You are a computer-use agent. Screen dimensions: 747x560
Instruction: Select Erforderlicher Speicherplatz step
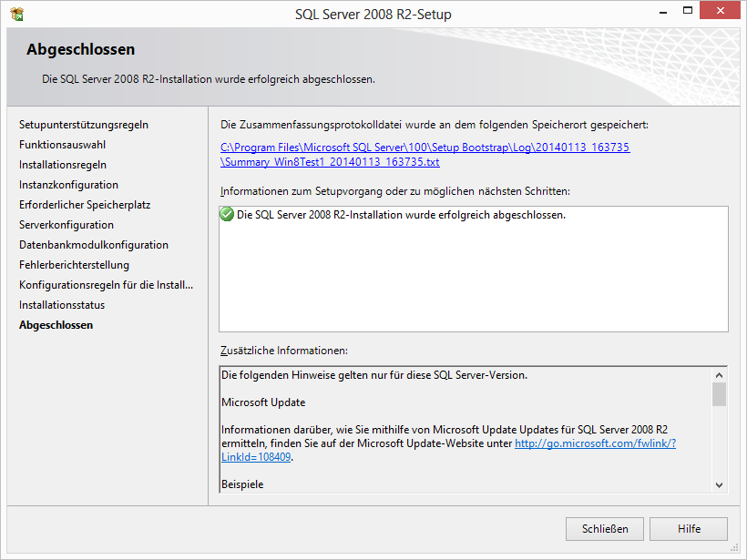tap(85, 205)
